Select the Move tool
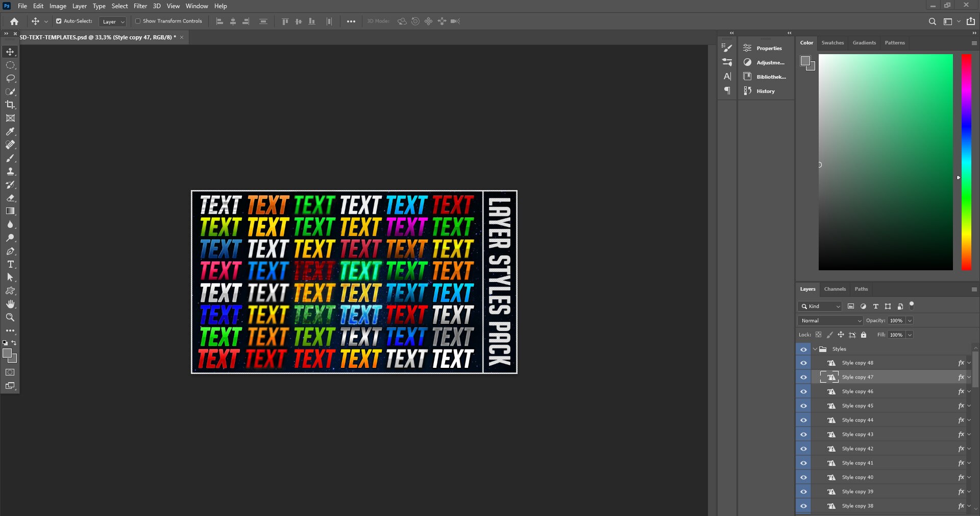 (x=10, y=52)
